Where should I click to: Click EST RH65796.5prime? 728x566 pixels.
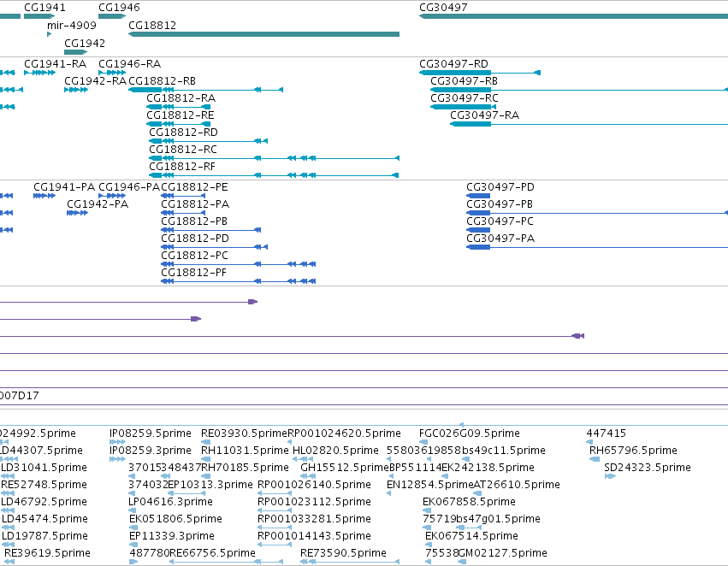click(x=633, y=451)
